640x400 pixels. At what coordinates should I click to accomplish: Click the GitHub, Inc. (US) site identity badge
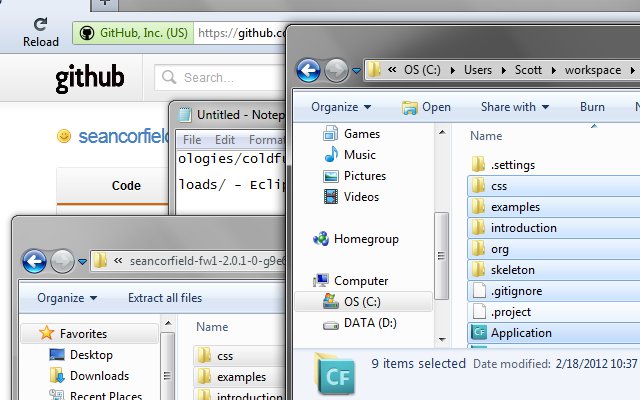pyautogui.click(x=133, y=33)
